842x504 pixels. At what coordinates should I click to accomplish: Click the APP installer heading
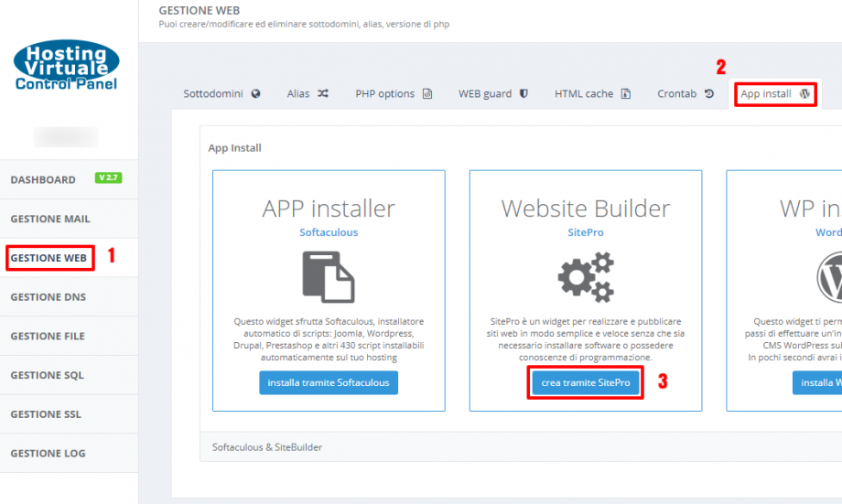[x=329, y=209]
